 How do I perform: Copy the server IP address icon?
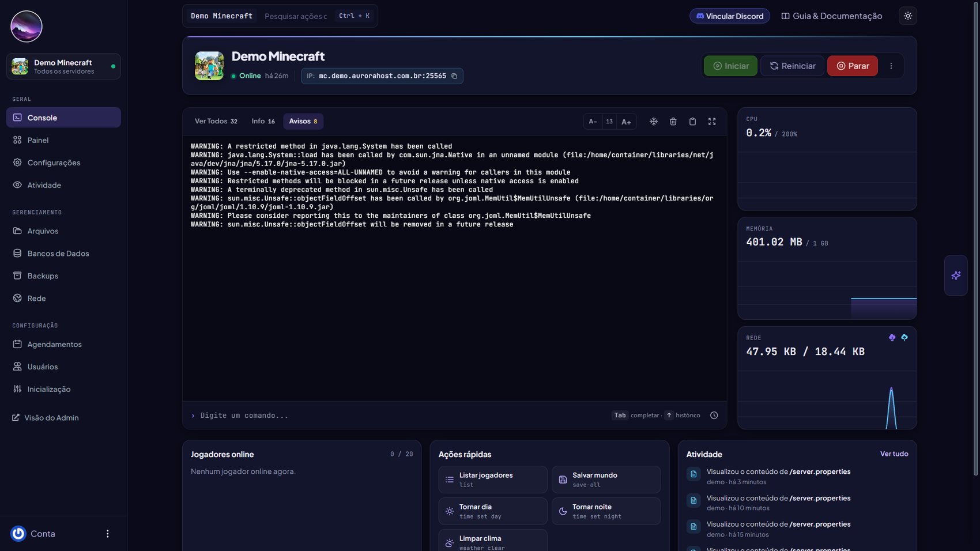point(454,76)
